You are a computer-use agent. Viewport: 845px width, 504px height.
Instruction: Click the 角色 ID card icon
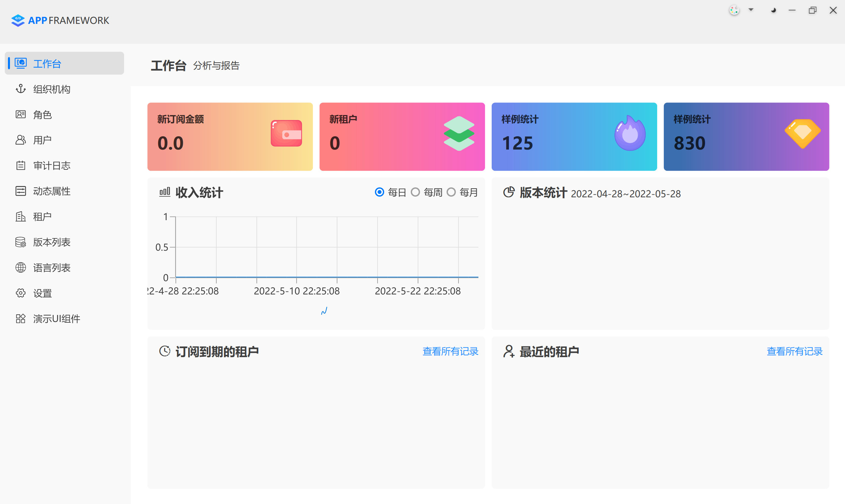pyautogui.click(x=21, y=114)
